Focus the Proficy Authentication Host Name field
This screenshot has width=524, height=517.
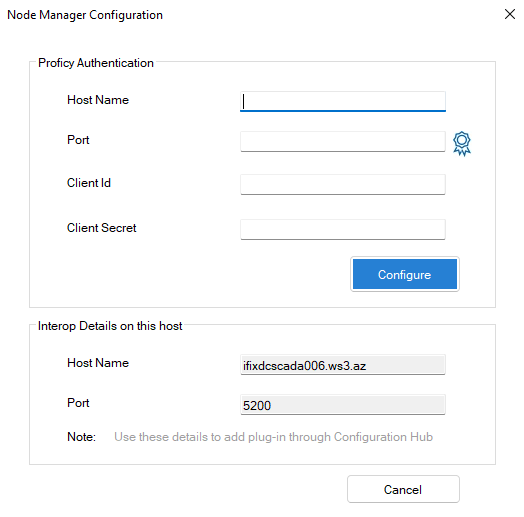click(x=343, y=101)
